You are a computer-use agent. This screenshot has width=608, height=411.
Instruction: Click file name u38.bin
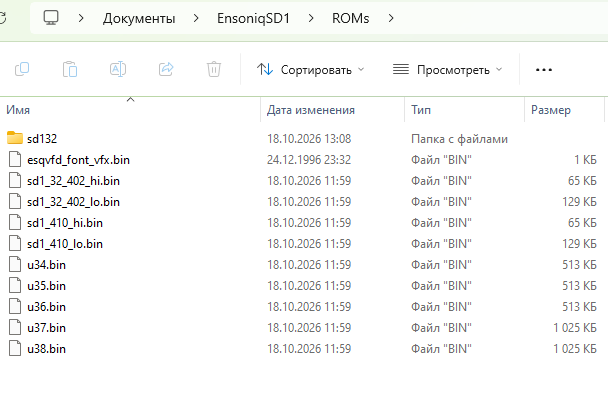pyautogui.click(x=46, y=348)
